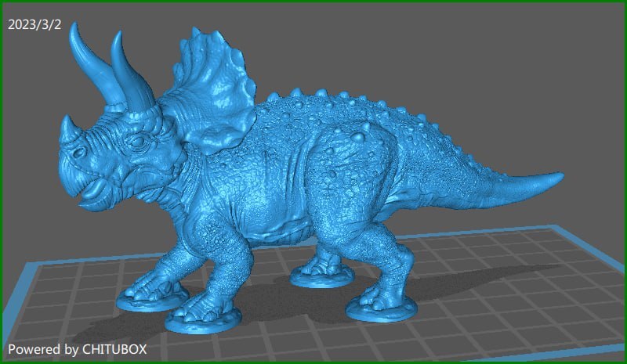Click the Powered by CHITUBOX watermark text
Screen dimensions: 627x364
[x=77, y=349]
